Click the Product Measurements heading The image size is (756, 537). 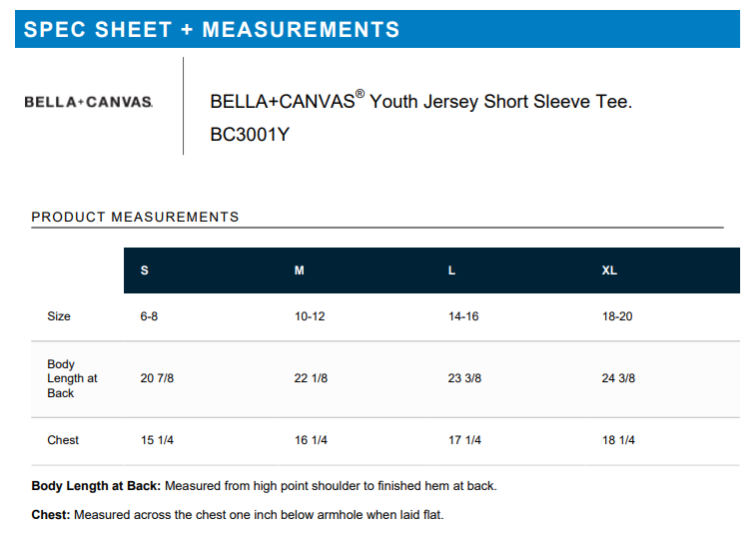pos(136,217)
